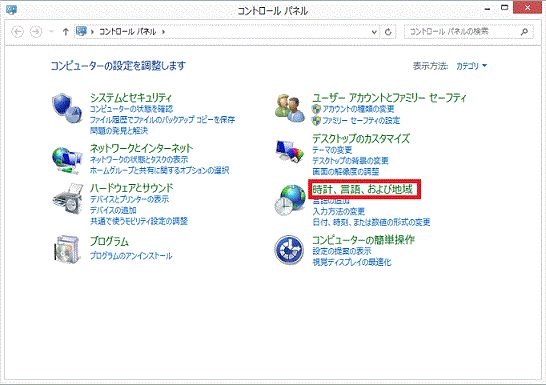
Task: Open the date, time, number format link
Action: tap(371, 222)
